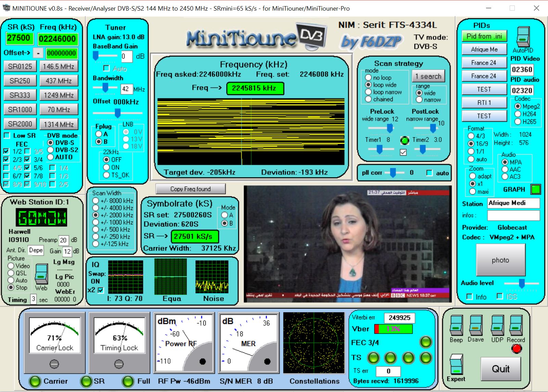Flip the Expert toggle switch
548x392 pixels.
tap(456, 365)
